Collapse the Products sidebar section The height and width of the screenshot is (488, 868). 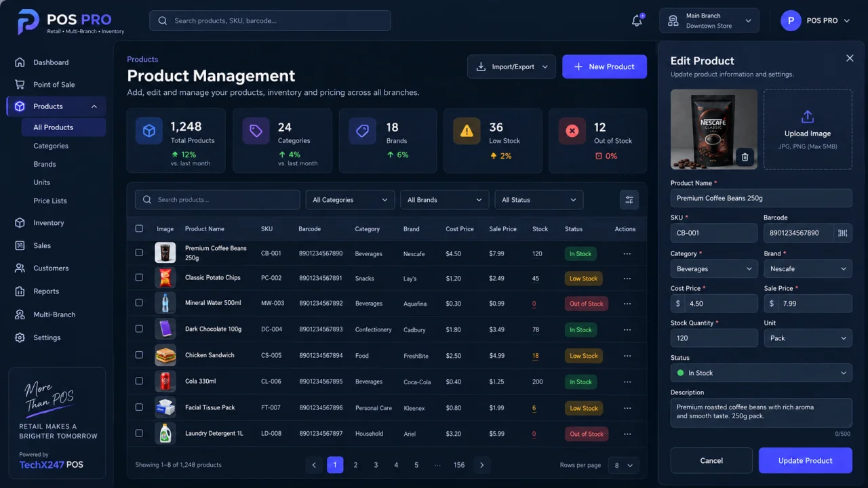pos(94,106)
